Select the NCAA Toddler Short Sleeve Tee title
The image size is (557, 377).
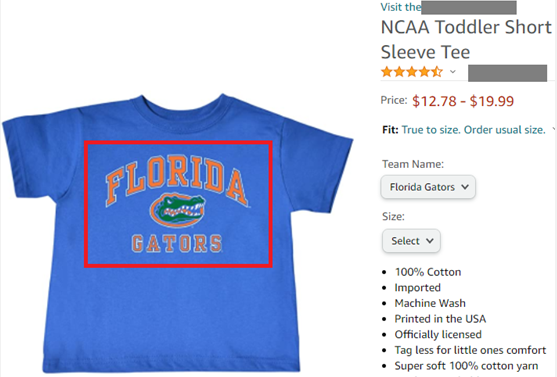tap(466, 39)
